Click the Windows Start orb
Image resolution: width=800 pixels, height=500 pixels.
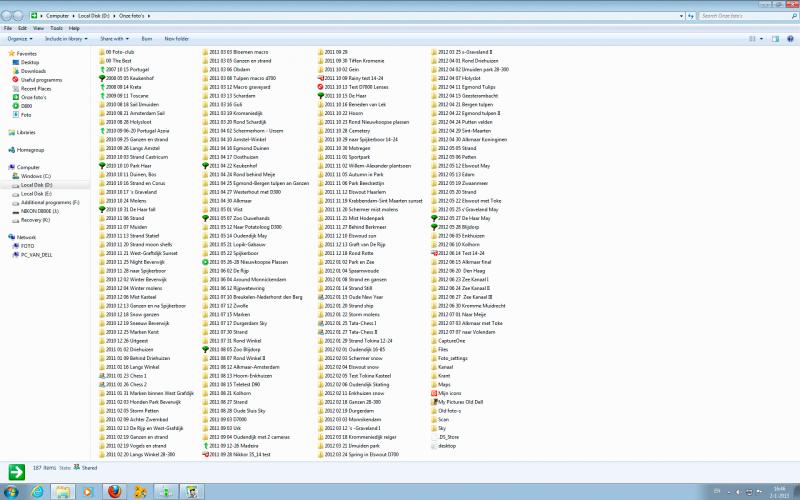(10, 492)
